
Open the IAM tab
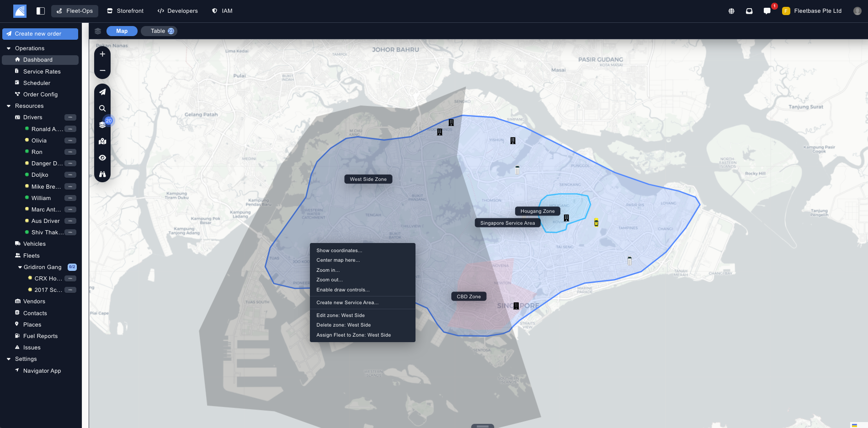222,11
